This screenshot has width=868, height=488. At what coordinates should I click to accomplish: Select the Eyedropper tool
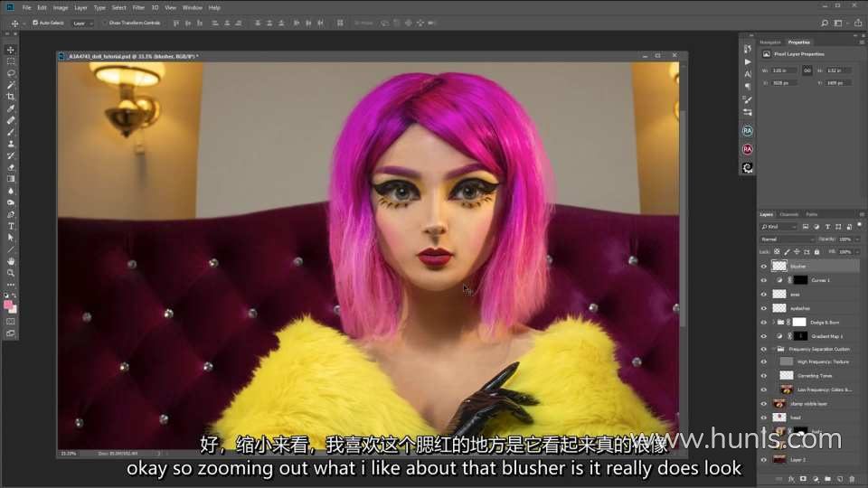pyautogui.click(x=11, y=108)
